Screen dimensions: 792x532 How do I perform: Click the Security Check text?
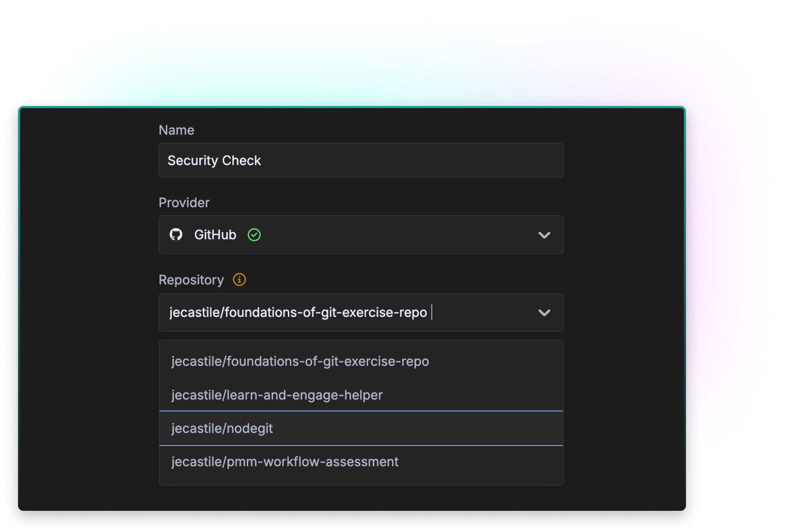point(214,161)
